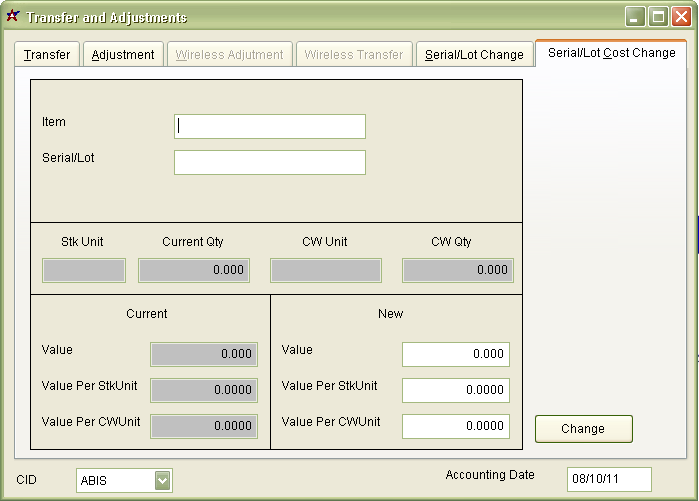The image size is (699, 501).
Task: Focus the Serial/Lot text box
Action: (x=269, y=162)
